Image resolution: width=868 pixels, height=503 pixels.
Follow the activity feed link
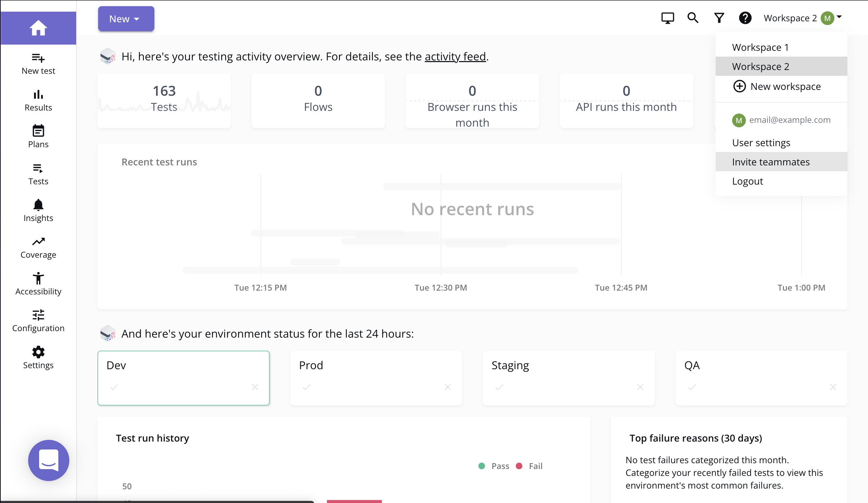(455, 57)
